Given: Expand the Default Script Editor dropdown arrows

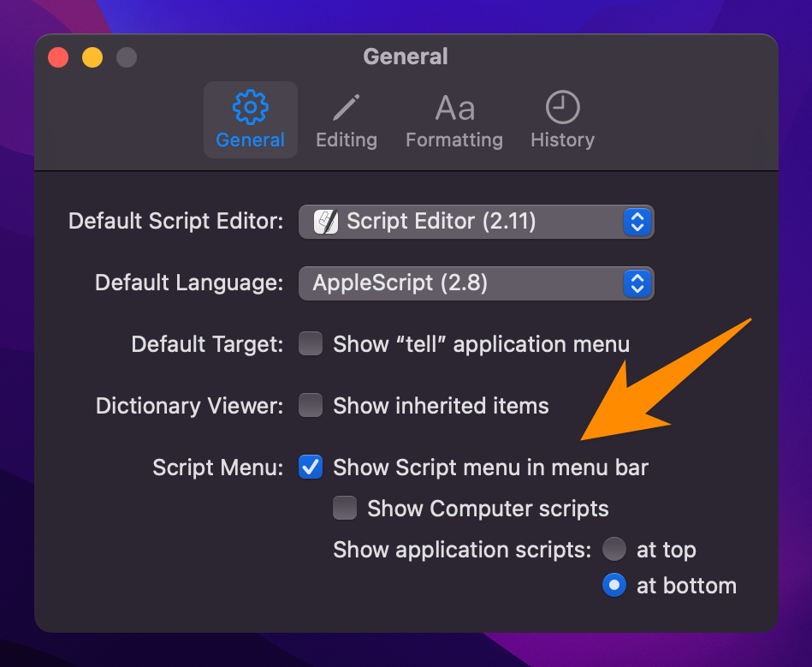Looking at the screenshot, I should [637, 222].
